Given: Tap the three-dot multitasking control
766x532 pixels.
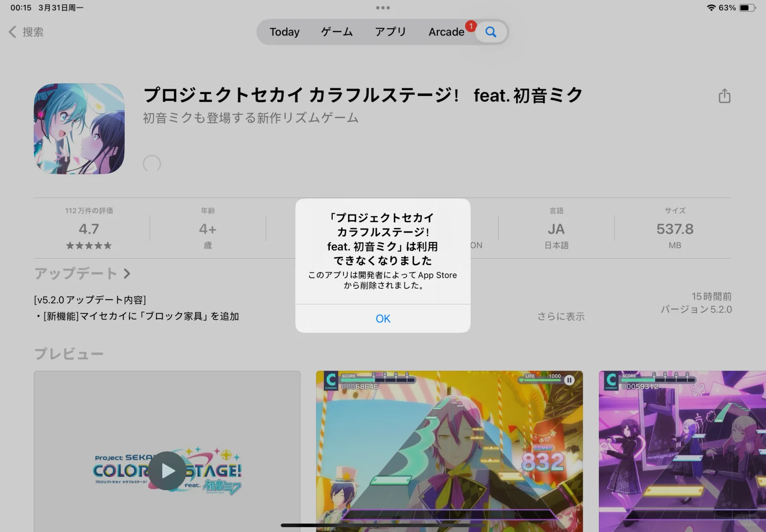Looking at the screenshot, I should tap(383, 8).
